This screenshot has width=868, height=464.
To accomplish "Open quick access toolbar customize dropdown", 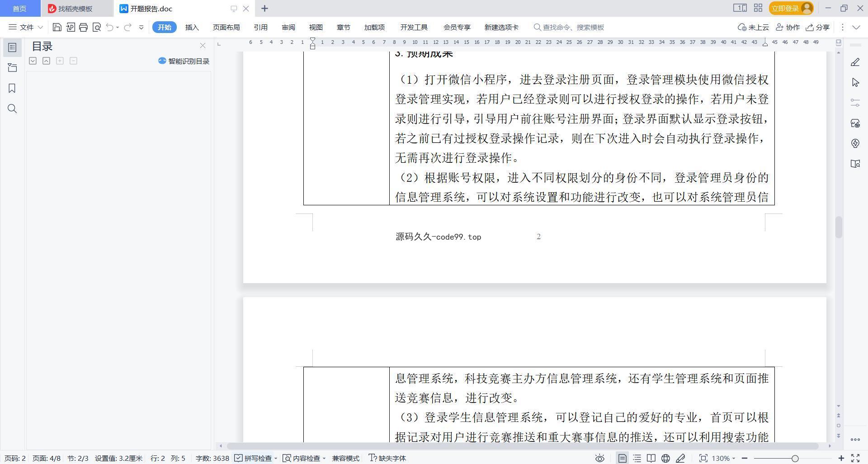I will [x=141, y=27].
